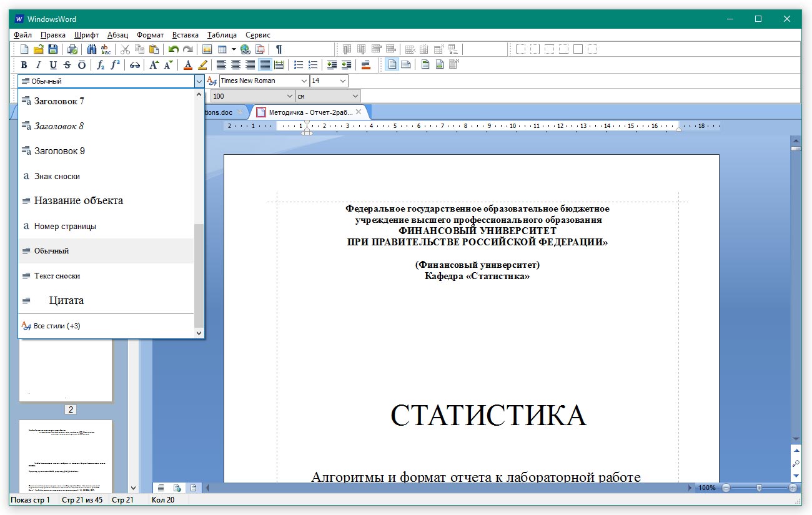Click the Undo arrow icon
Image resolution: width=812 pixels, height=515 pixels.
[174, 49]
